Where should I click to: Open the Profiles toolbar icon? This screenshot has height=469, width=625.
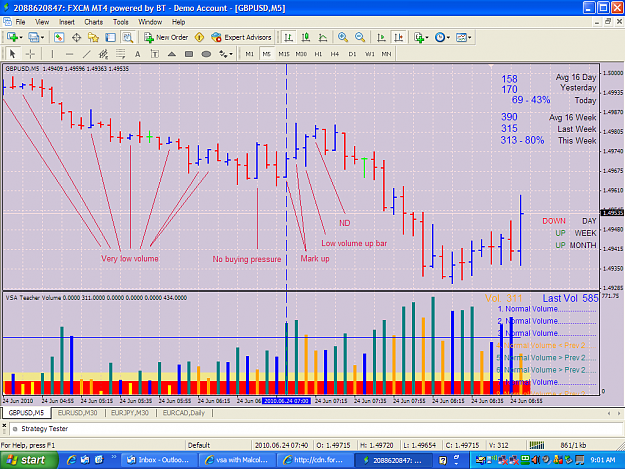33,37
